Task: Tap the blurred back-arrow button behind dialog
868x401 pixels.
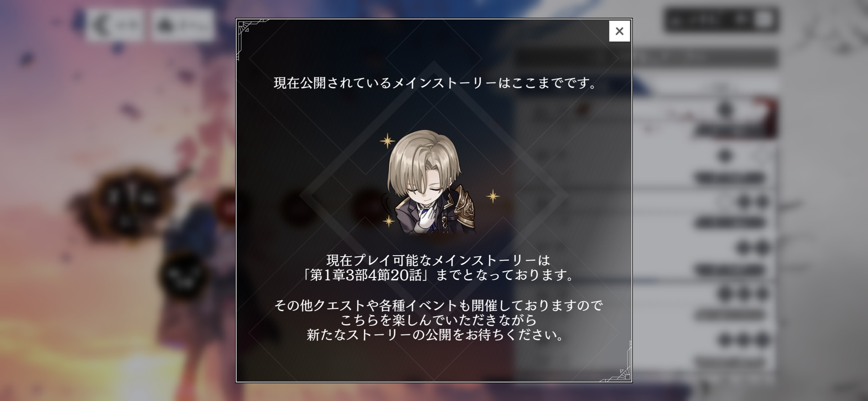Action: [x=115, y=25]
